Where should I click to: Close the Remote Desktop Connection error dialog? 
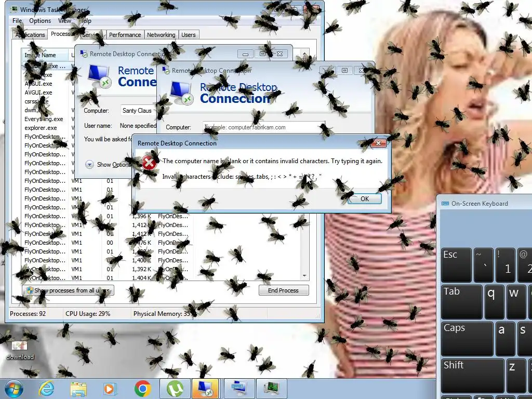click(x=378, y=143)
